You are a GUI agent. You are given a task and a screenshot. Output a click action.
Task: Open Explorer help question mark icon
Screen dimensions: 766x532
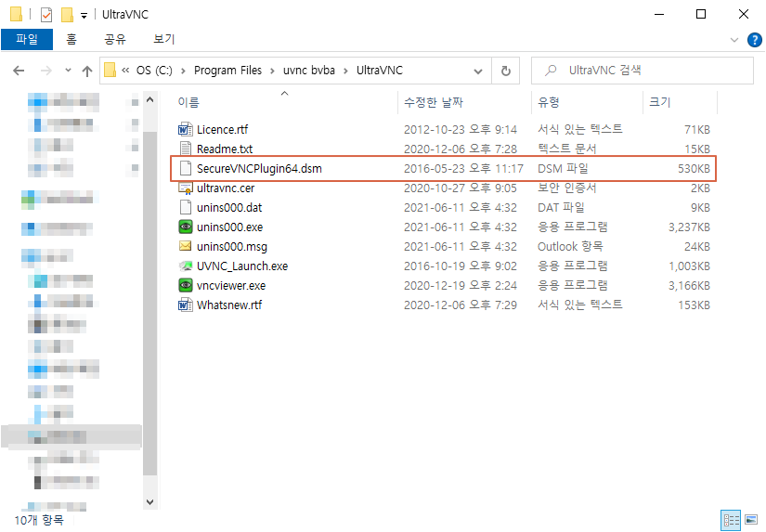(754, 40)
